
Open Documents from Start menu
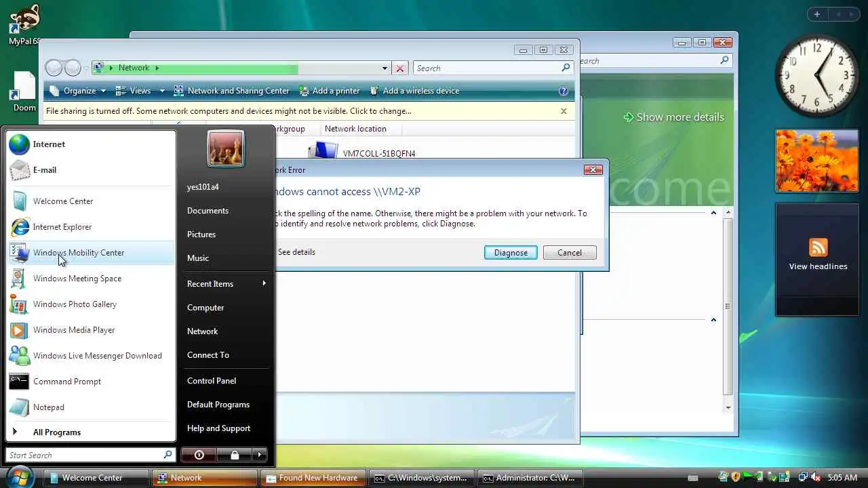click(226, 211)
